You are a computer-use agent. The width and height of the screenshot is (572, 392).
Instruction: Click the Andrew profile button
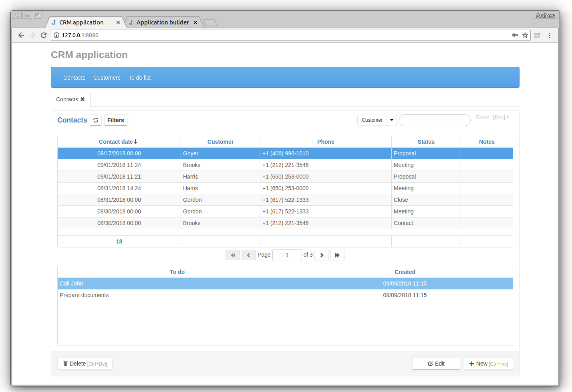click(x=546, y=15)
